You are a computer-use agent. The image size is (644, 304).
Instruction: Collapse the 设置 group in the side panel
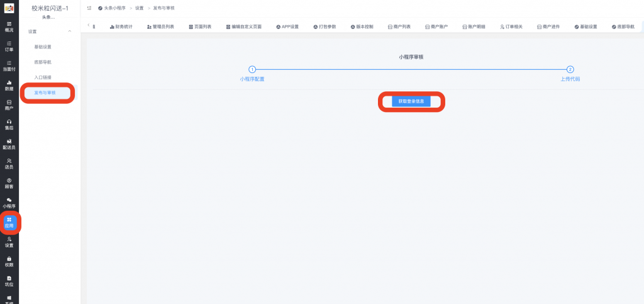point(69,31)
